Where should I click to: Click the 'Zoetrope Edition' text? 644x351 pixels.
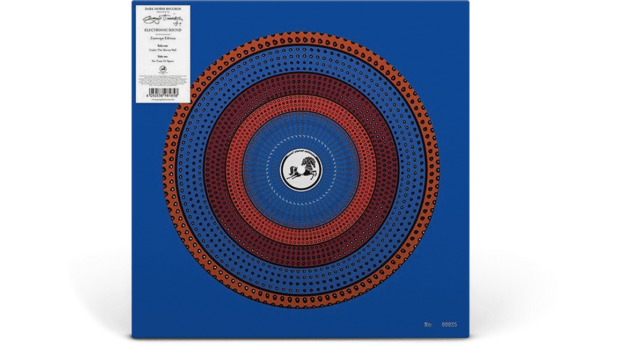tap(163, 38)
